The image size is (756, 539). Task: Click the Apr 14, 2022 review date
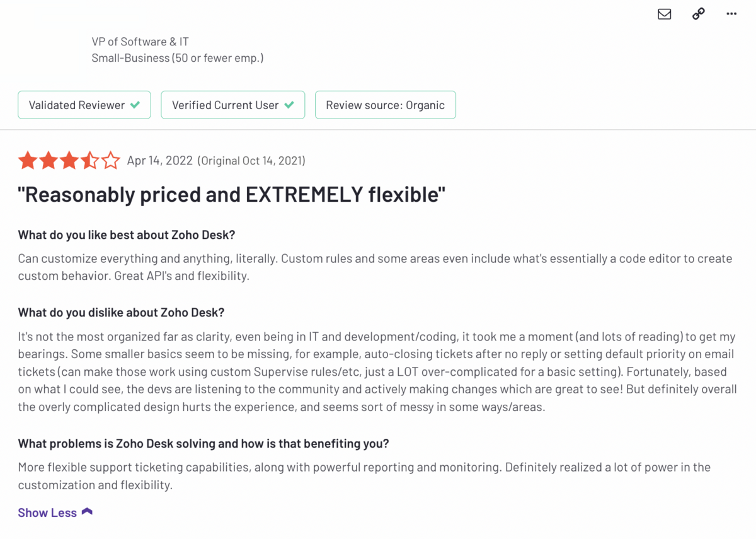(160, 161)
